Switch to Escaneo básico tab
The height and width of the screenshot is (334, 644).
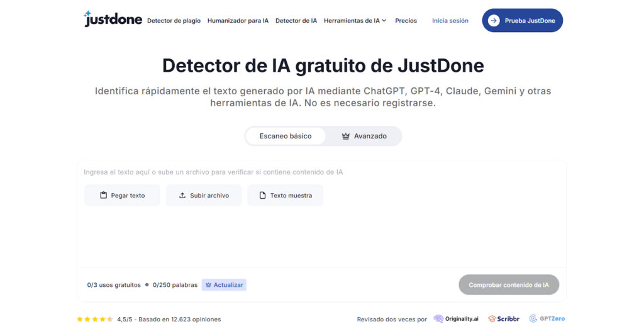[286, 136]
